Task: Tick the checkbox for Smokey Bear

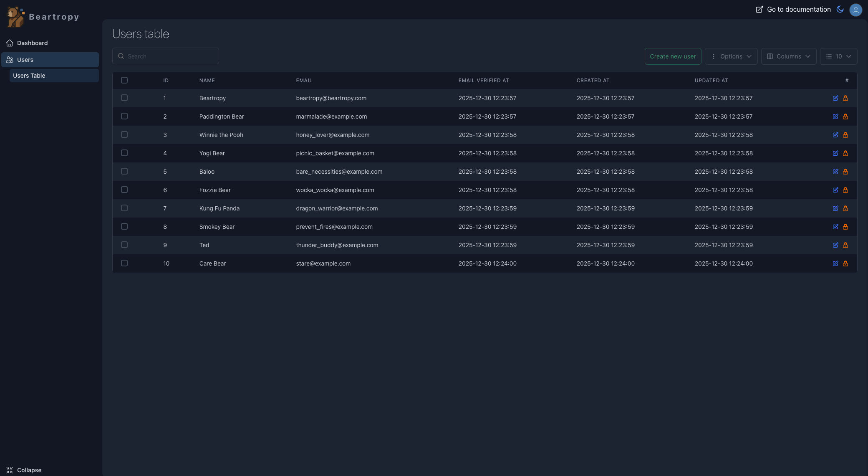Action: 124,226
